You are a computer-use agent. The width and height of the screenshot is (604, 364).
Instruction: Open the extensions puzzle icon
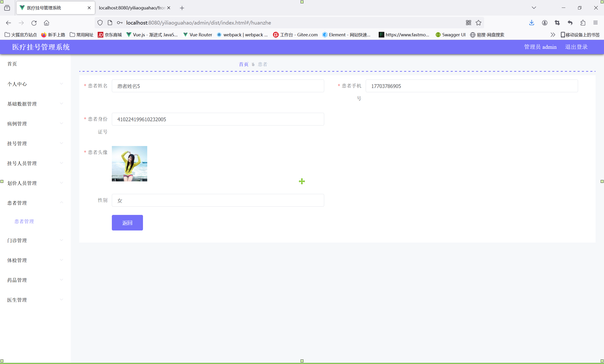coord(583,23)
